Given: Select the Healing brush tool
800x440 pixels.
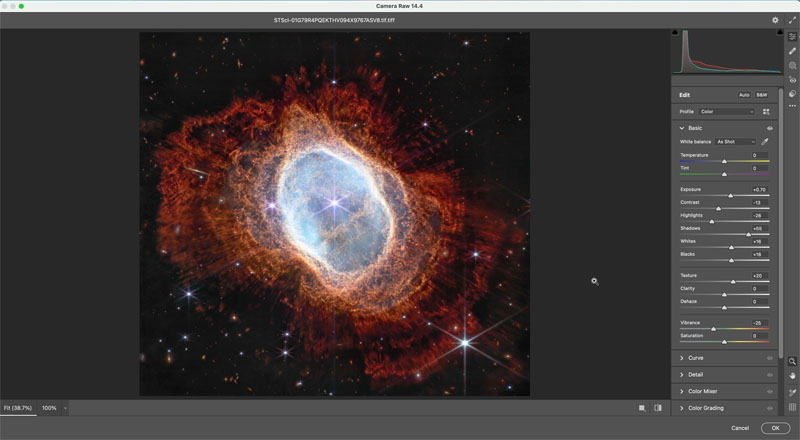Looking at the screenshot, I should pyautogui.click(x=792, y=51).
